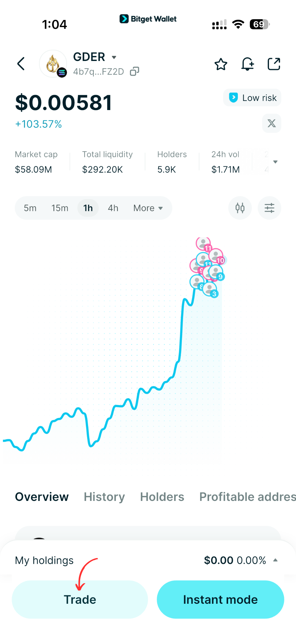Switch to the History tab
The height and width of the screenshot is (644, 296).
104,497
